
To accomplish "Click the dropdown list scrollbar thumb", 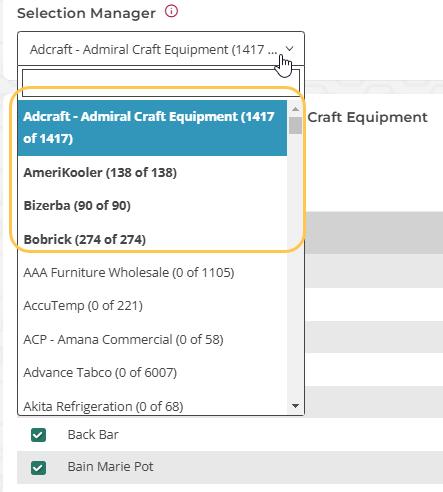I will pyautogui.click(x=295, y=125).
